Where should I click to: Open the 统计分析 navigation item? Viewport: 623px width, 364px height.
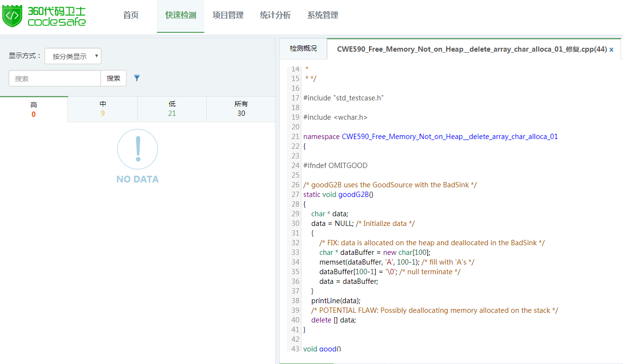pos(275,15)
